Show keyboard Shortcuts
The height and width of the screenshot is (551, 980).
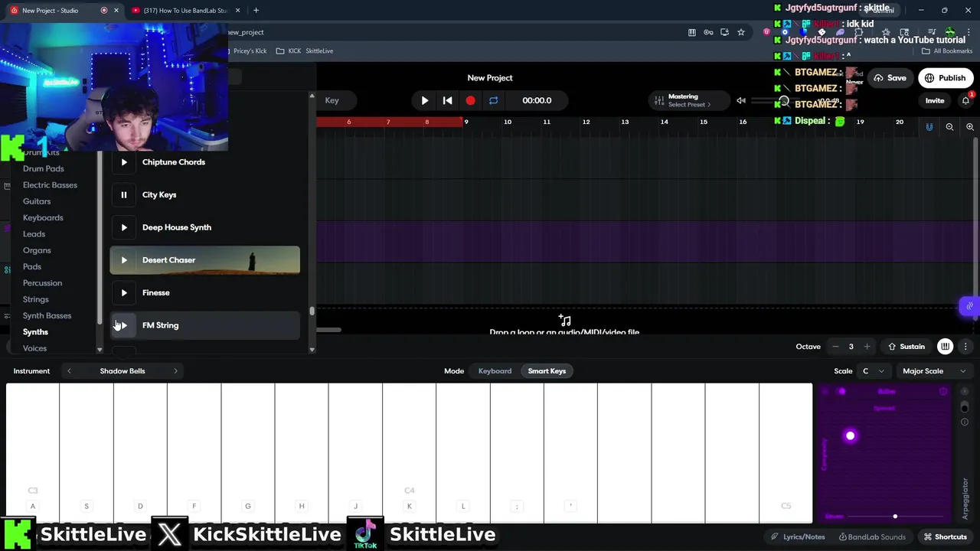coord(945,537)
